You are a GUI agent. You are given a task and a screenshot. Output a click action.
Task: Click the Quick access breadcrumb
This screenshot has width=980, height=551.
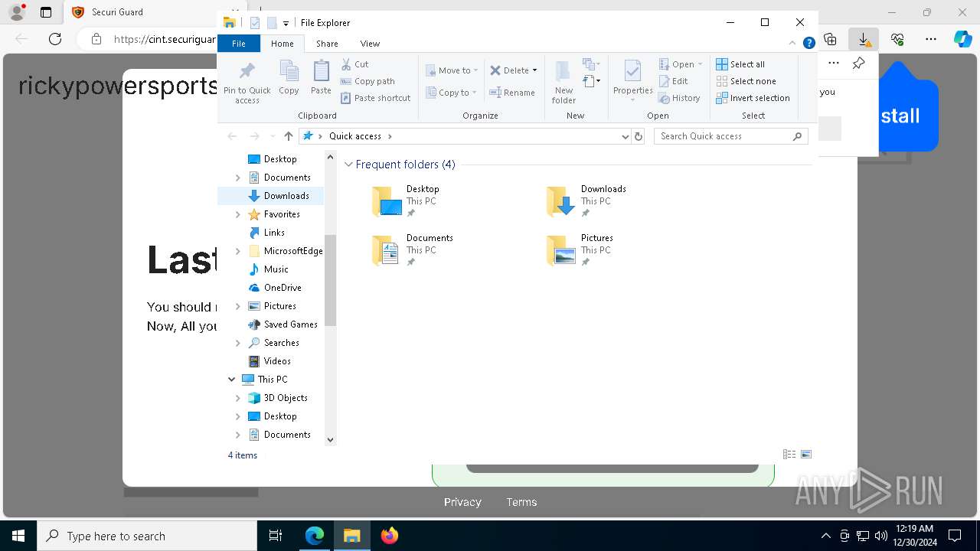click(x=355, y=136)
